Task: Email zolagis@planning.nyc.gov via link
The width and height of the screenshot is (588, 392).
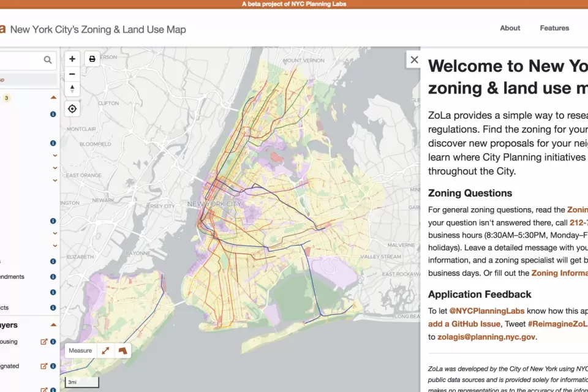Action: (x=486, y=337)
